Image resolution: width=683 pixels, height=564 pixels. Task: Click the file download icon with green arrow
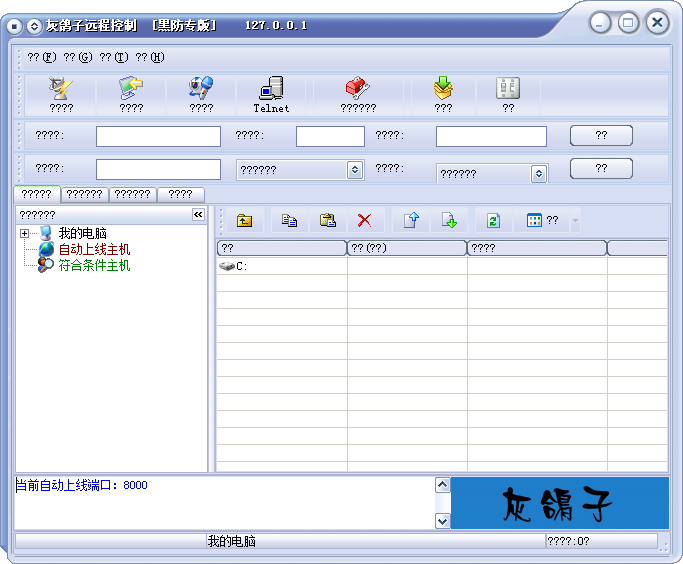tap(449, 220)
